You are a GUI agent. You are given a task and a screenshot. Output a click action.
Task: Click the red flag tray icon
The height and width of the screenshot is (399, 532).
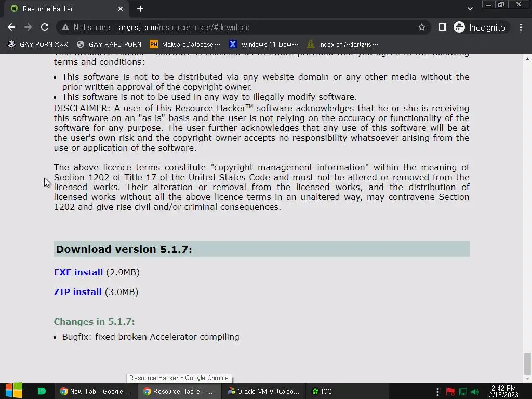point(450,392)
